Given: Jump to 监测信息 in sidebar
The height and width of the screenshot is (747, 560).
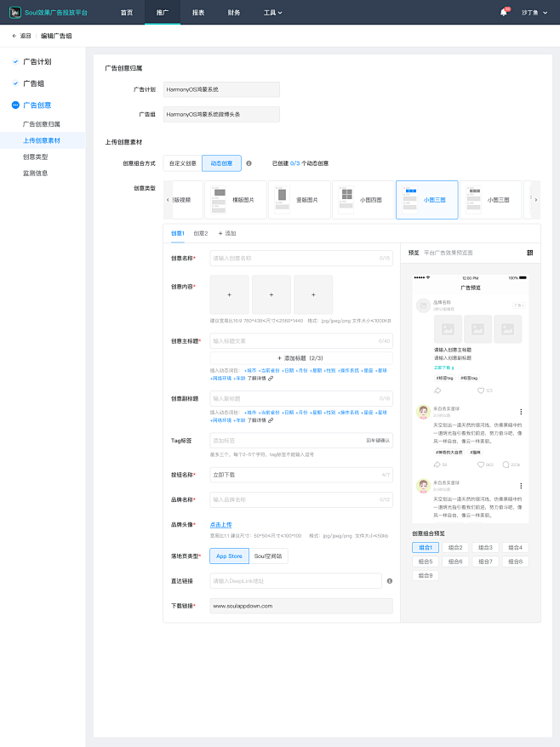Looking at the screenshot, I should tap(35, 173).
